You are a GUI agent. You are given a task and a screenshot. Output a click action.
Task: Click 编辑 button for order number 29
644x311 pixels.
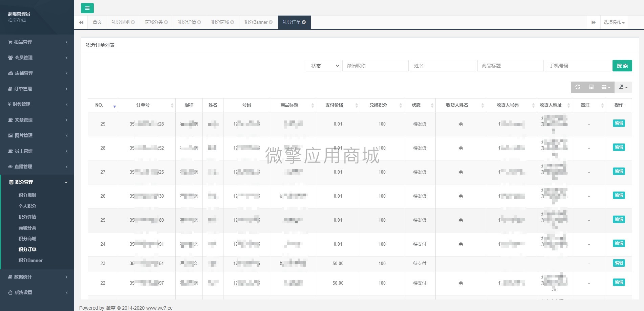click(619, 123)
